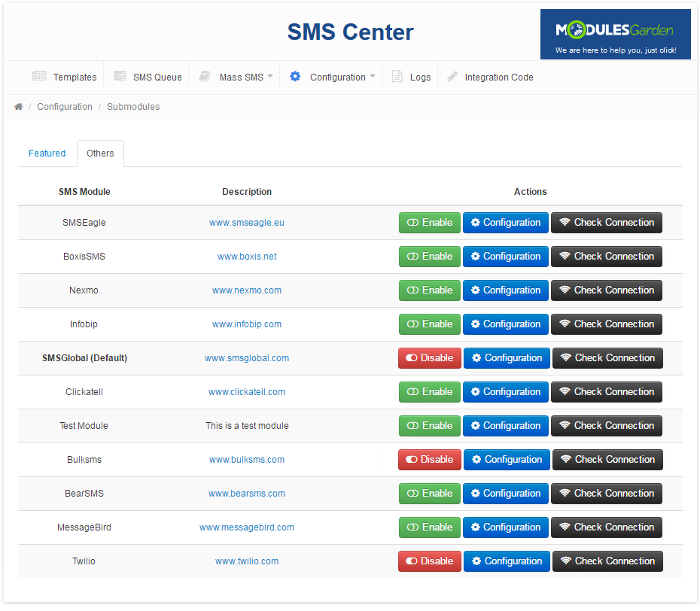The image size is (700, 611).
Task: Enable the BearSMS module
Action: (430, 494)
